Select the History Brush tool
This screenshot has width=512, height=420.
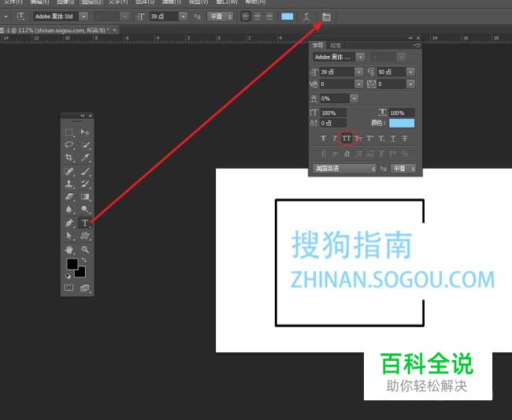pyautogui.click(x=85, y=184)
